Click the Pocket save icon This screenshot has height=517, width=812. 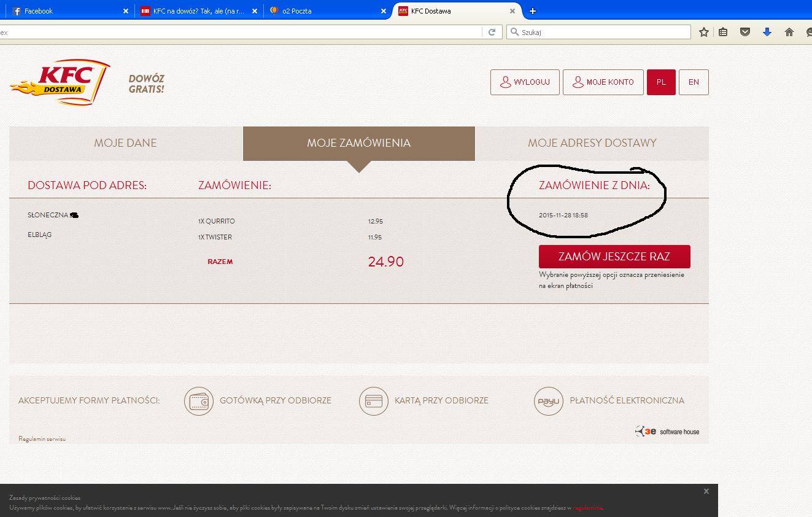(745, 32)
